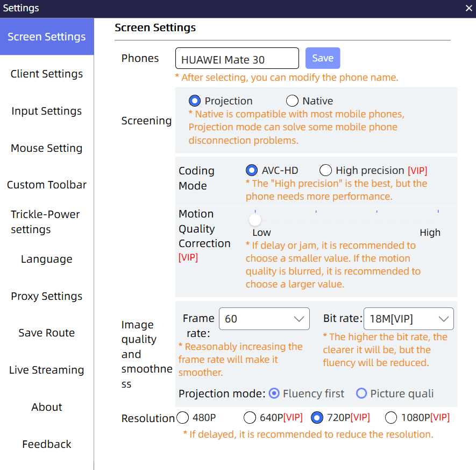476x470 pixels.
Task: Choose High precision coding mode
Action: (x=325, y=170)
